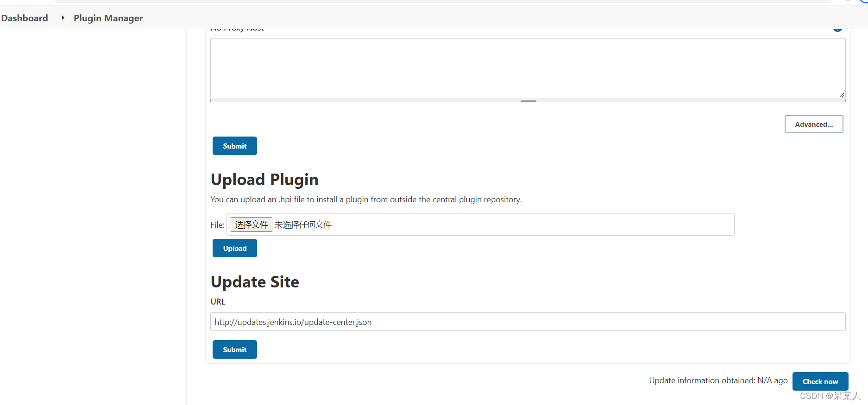Focus the Update Site URL field

pos(528,322)
